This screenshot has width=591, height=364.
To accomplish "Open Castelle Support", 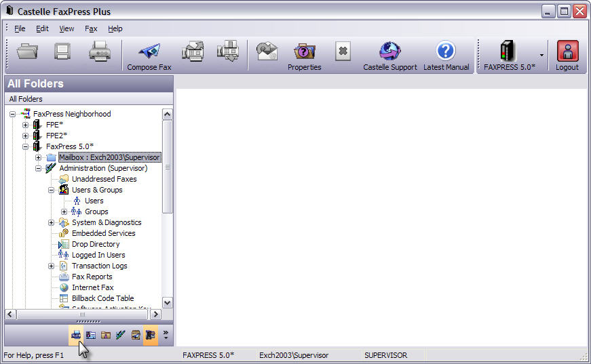I will point(390,56).
